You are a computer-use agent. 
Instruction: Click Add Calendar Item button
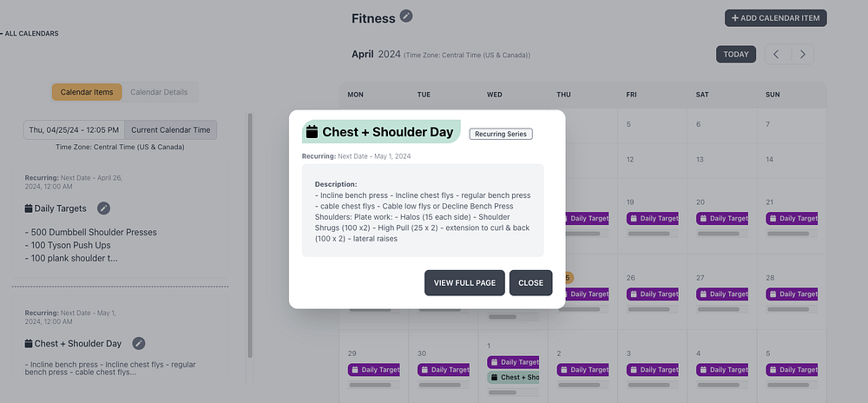775,17
